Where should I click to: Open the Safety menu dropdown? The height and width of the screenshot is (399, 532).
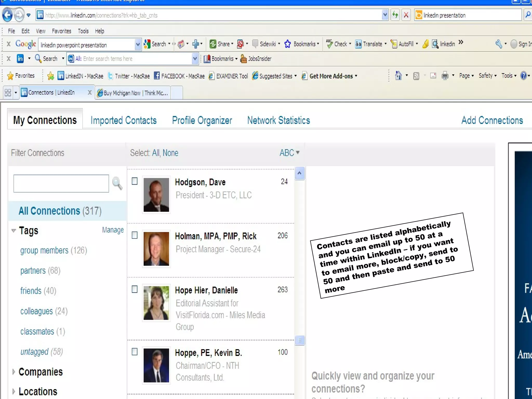click(x=488, y=76)
